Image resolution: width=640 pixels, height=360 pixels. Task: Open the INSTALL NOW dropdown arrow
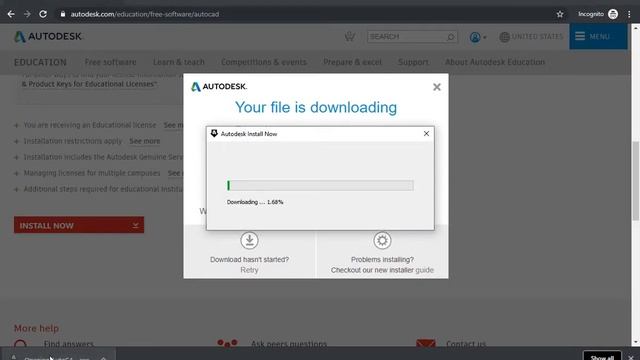click(x=136, y=225)
